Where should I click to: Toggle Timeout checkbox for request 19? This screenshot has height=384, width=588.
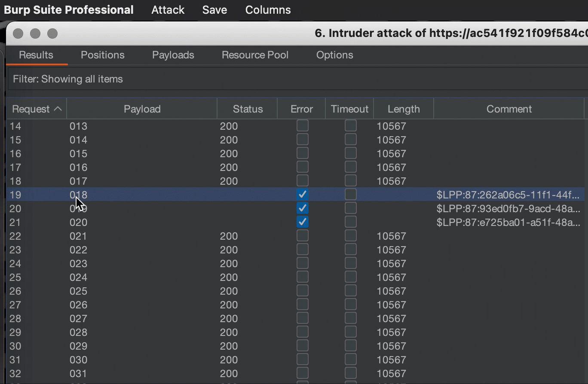coord(351,195)
